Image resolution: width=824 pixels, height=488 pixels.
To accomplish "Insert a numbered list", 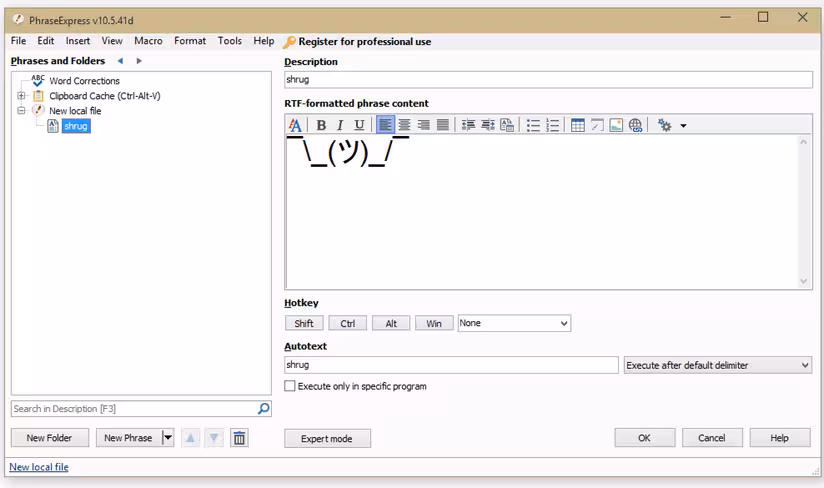I will tap(552, 125).
